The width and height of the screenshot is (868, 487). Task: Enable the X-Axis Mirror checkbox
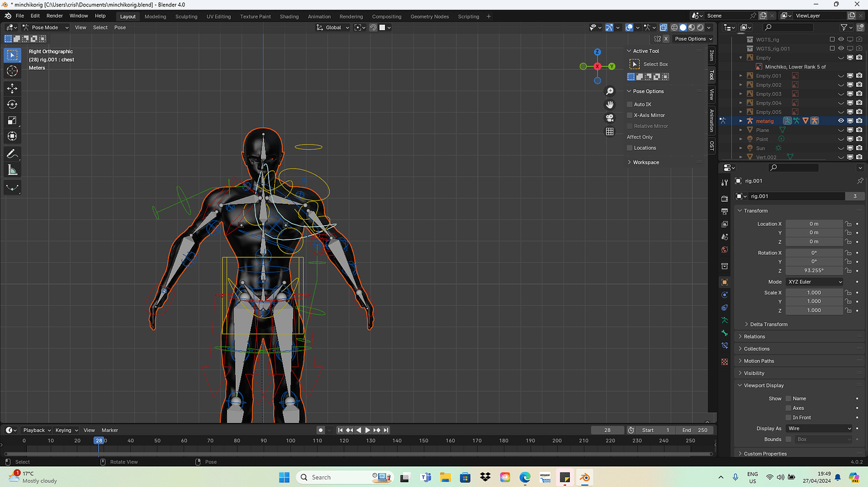pyautogui.click(x=630, y=115)
